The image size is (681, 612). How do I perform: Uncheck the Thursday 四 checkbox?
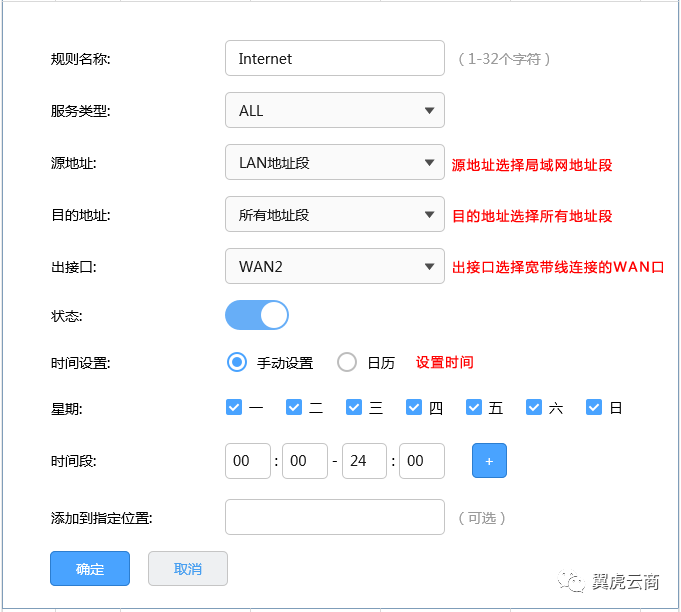coord(414,407)
